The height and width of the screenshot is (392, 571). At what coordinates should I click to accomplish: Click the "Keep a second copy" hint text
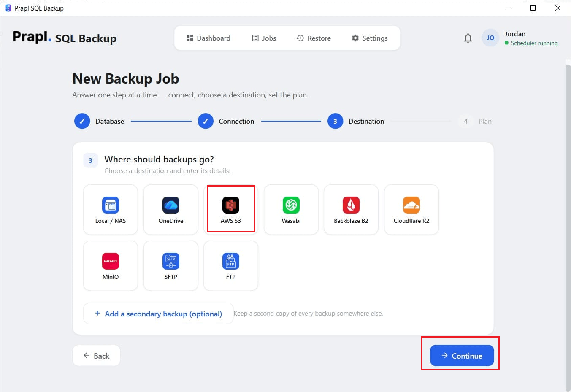pos(309,314)
